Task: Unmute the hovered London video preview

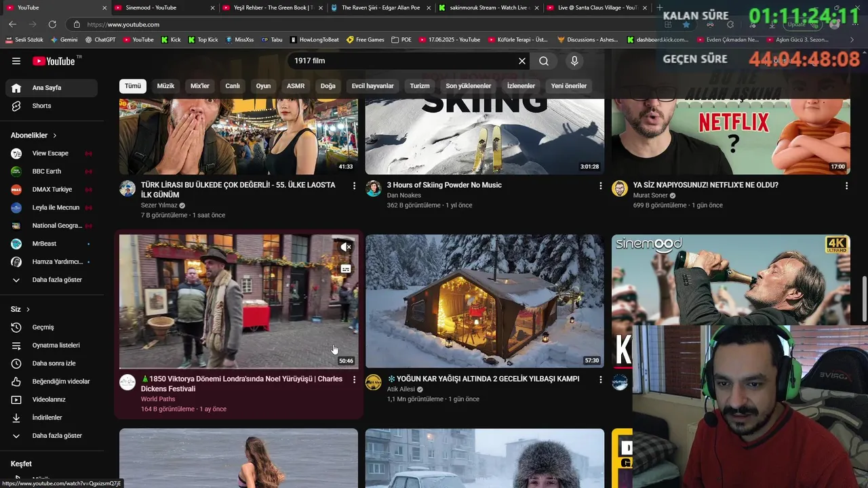Action: tap(346, 247)
